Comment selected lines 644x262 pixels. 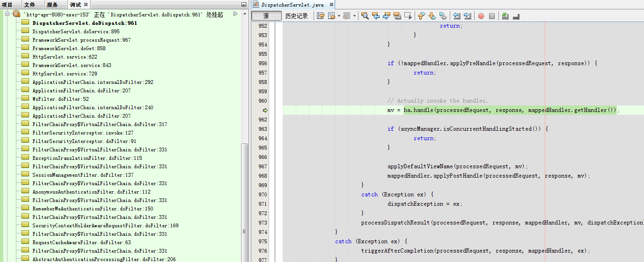(x=505, y=16)
